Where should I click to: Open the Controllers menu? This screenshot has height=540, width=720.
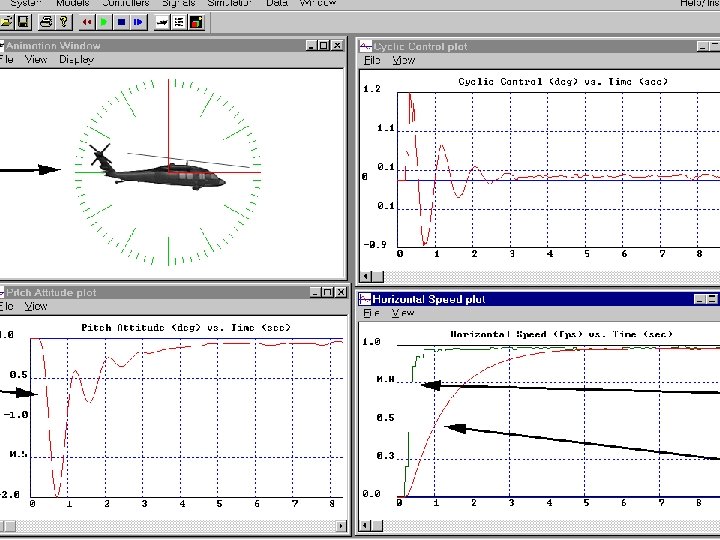tap(125, 4)
